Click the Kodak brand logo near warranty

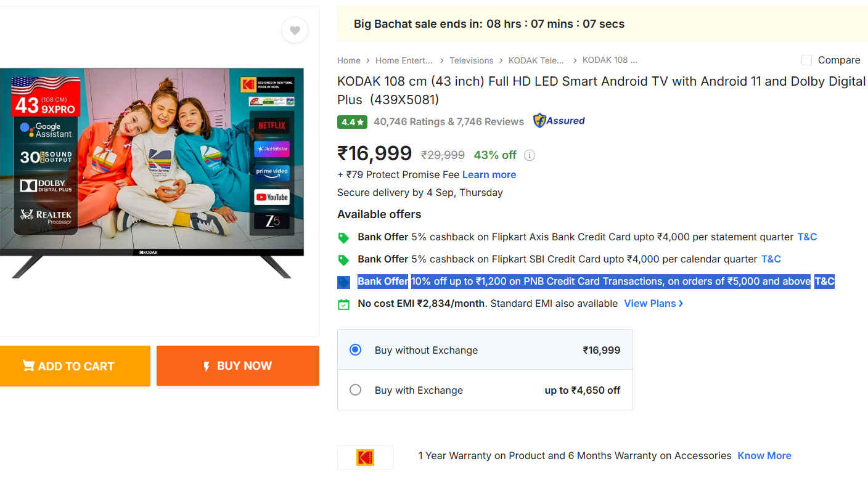365,457
